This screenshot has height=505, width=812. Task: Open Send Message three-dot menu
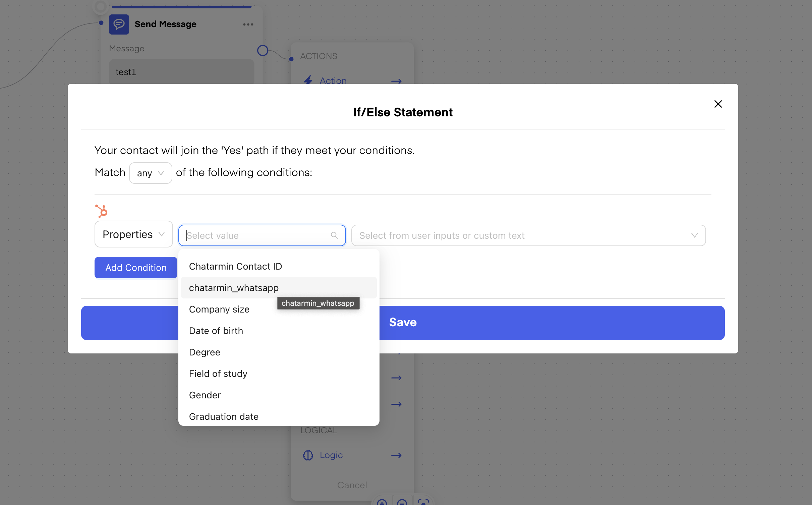[248, 24]
